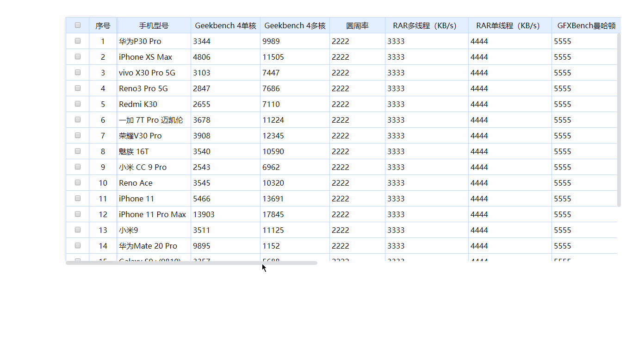Select the Geekbench 4单核 column header
The height and width of the screenshot is (350, 644).
225,25
